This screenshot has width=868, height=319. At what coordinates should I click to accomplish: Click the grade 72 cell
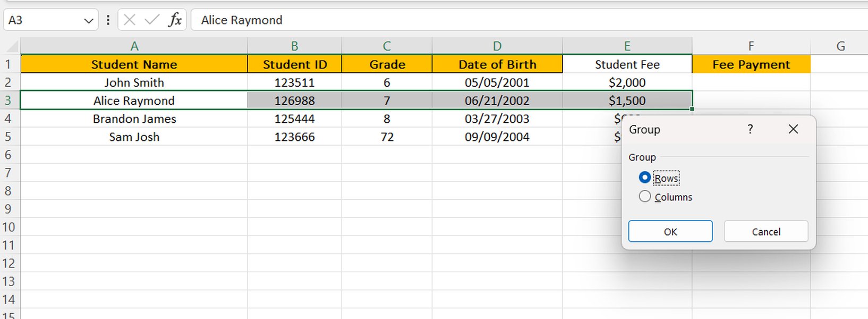[387, 137]
